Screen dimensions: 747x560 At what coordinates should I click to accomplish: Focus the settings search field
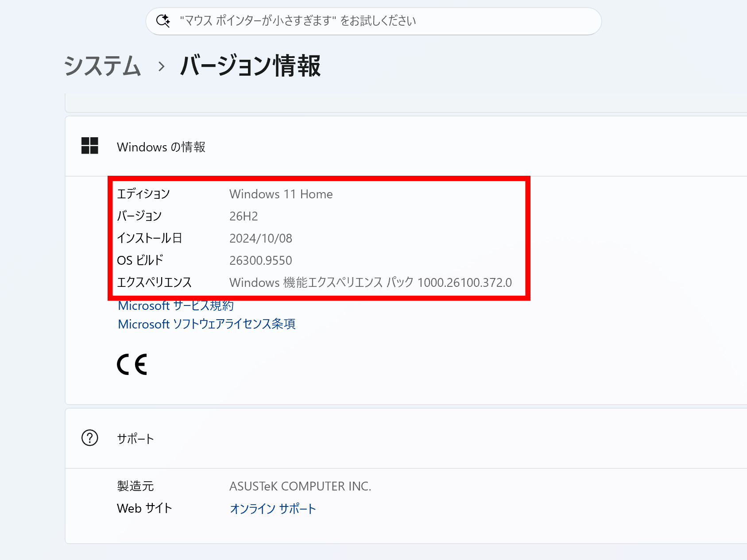[x=373, y=21]
